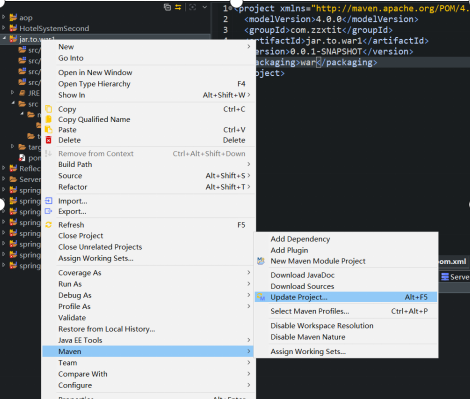Viewport: 470px width, 399px height.
Task: Expand the targ folder node
Action: [13, 146]
